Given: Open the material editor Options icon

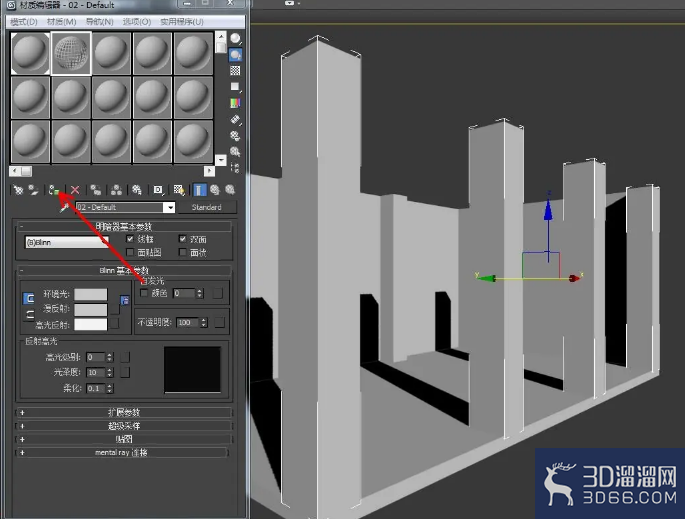Looking at the screenshot, I should pos(235,136).
